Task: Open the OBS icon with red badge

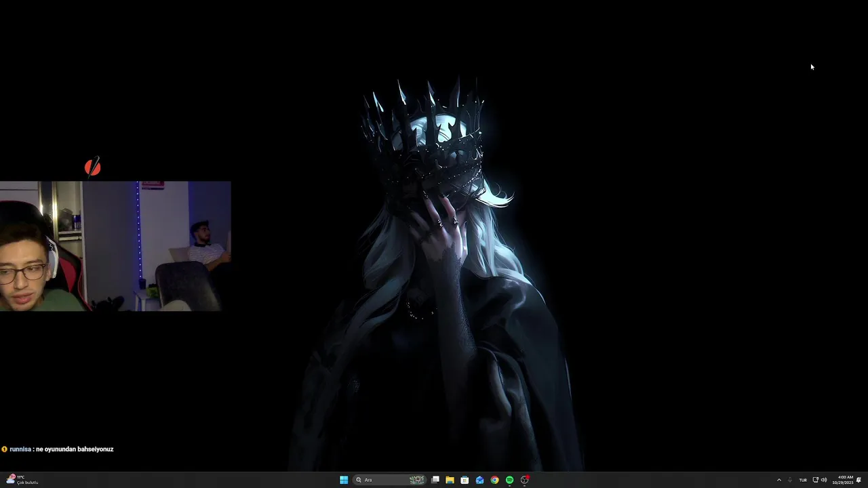Action: click(x=524, y=480)
